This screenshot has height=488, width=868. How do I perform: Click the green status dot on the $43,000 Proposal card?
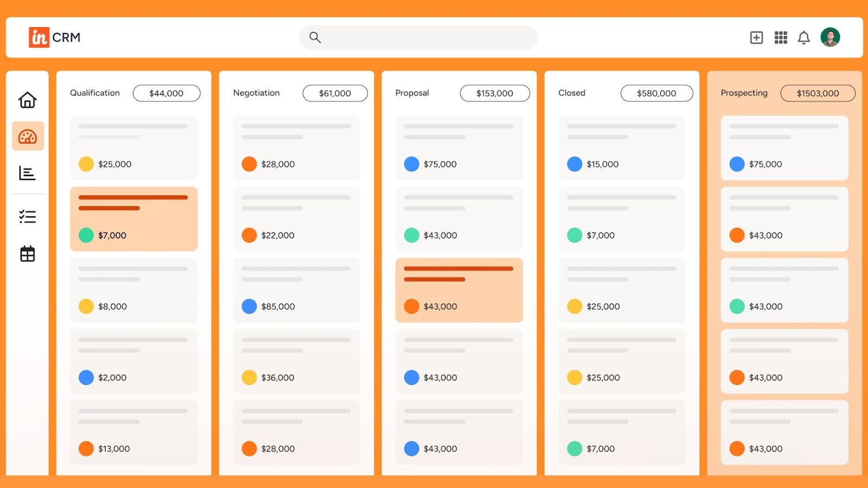tap(412, 235)
